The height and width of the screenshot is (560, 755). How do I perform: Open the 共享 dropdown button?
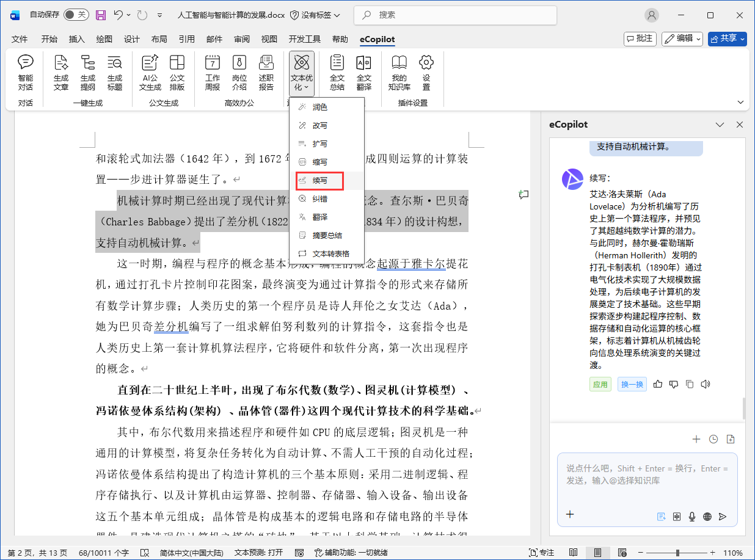click(727, 38)
